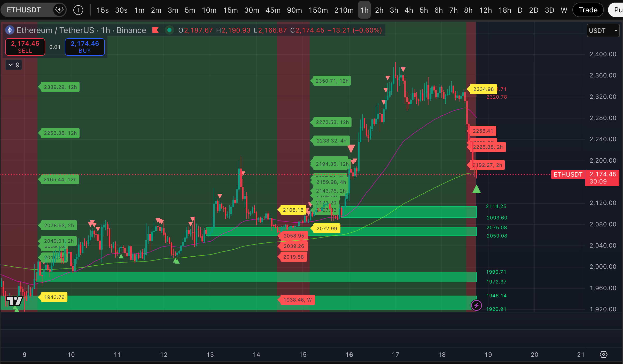Click the blue BUY 2,174.46 button
623x364 pixels.
click(85, 47)
